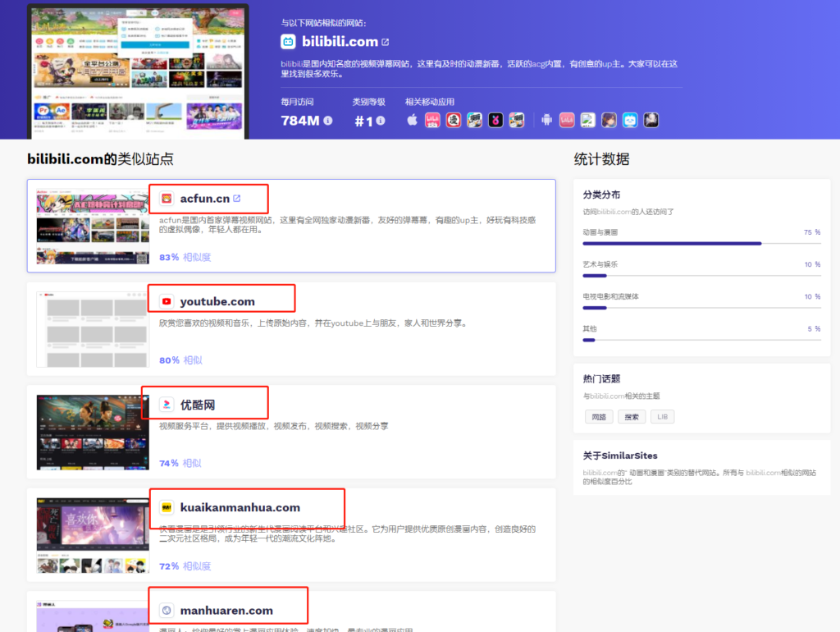Click the 关于SimilarSites heading
Viewport: 840px width, 632px height.
(620, 456)
